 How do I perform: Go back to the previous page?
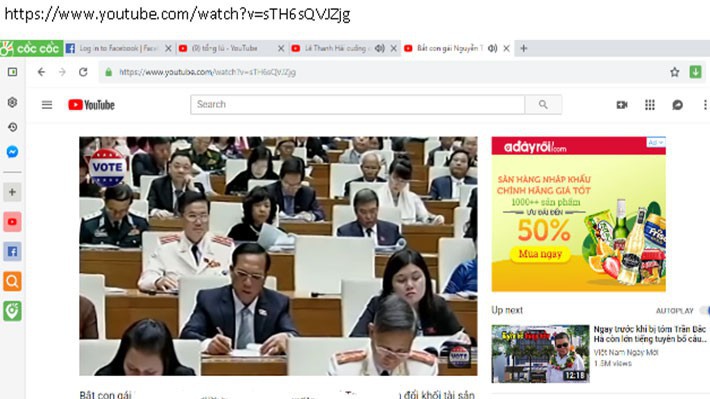click(x=41, y=72)
